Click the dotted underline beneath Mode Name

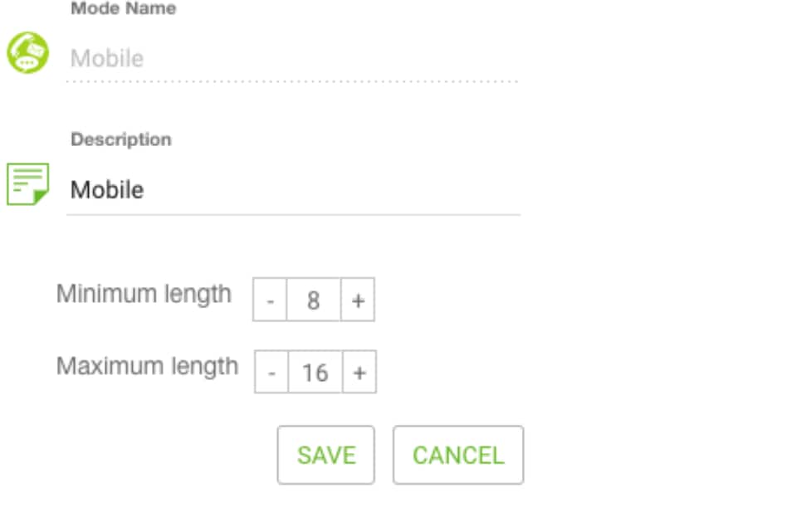(x=293, y=81)
